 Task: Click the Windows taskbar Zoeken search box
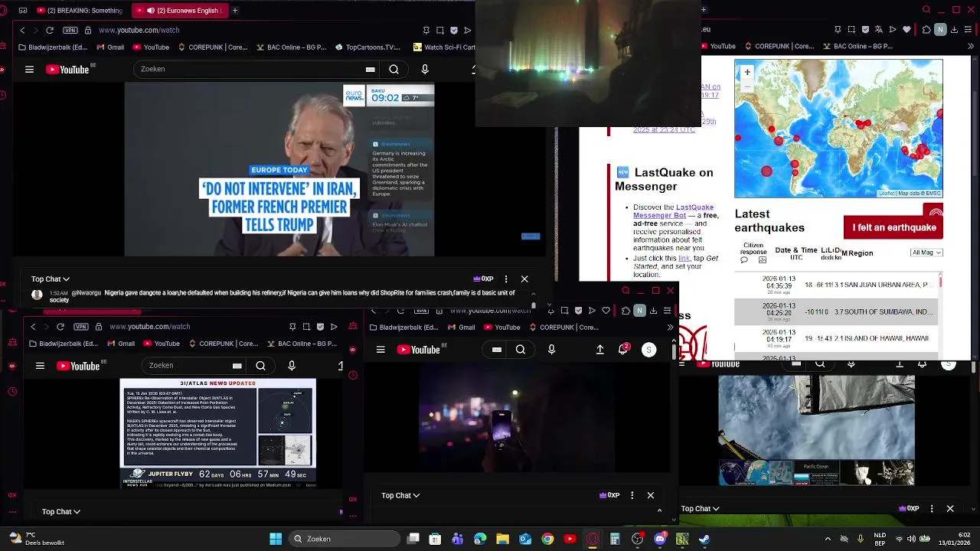pyautogui.click(x=344, y=539)
